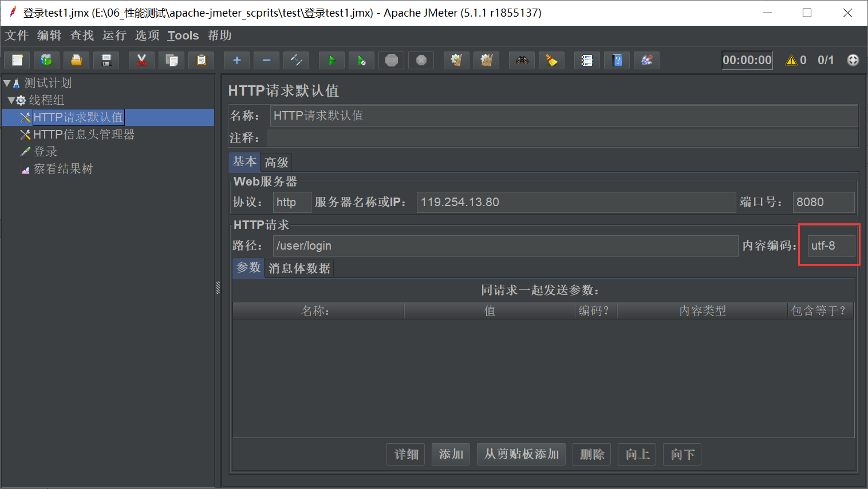Viewport: 868px width, 489px height.
Task: Click the Clear All double broom icon
Action: point(486,60)
